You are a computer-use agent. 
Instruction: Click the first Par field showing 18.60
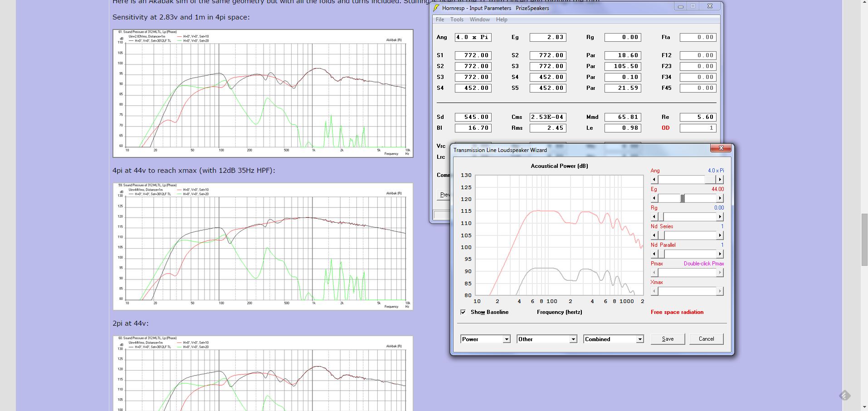pyautogui.click(x=623, y=55)
